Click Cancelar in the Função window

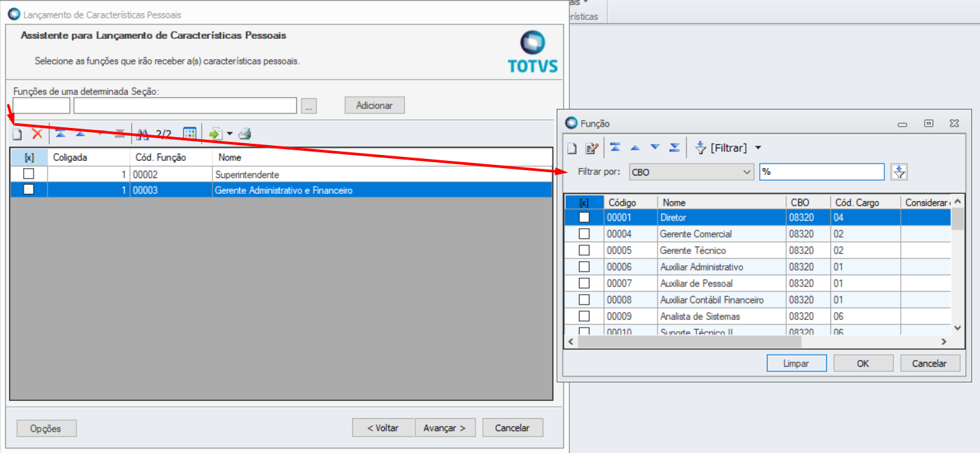929,363
